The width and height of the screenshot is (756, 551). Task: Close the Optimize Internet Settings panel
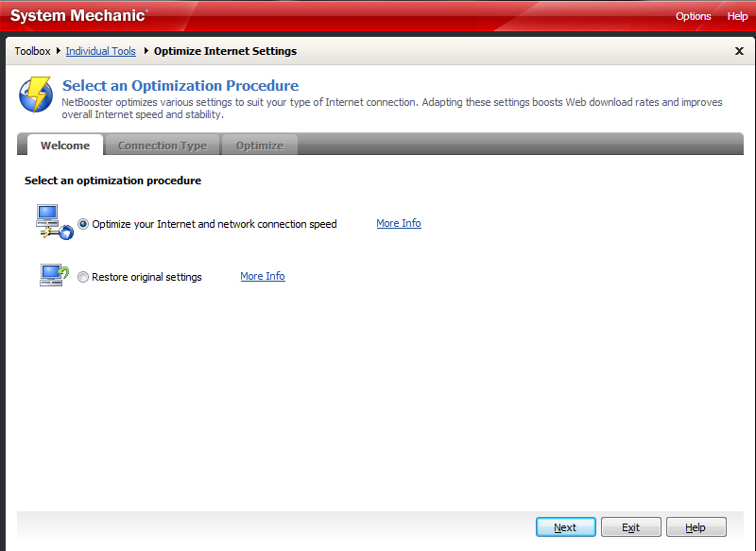click(x=739, y=51)
